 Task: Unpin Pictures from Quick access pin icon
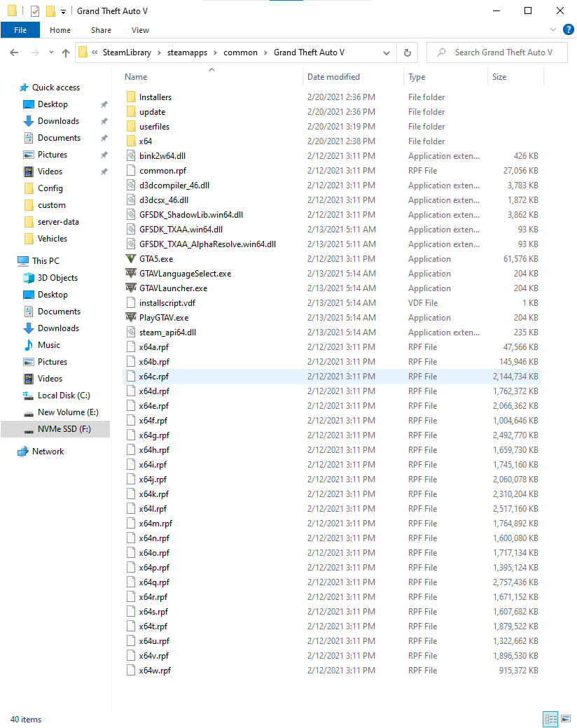pos(104,155)
